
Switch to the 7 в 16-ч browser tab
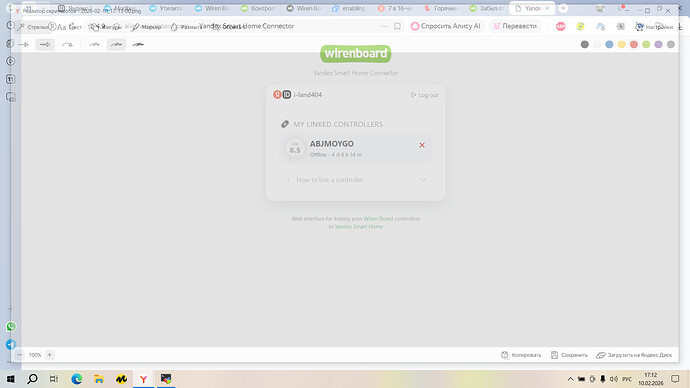pyautogui.click(x=395, y=8)
